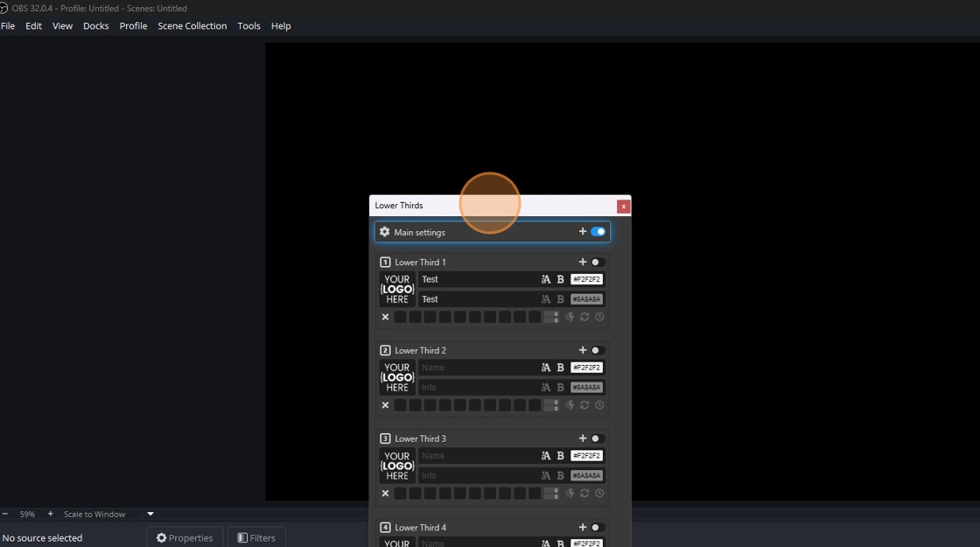This screenshot has width=980, height=547.
Task: Open the Edit menu
Action: [x=34, y=25]
